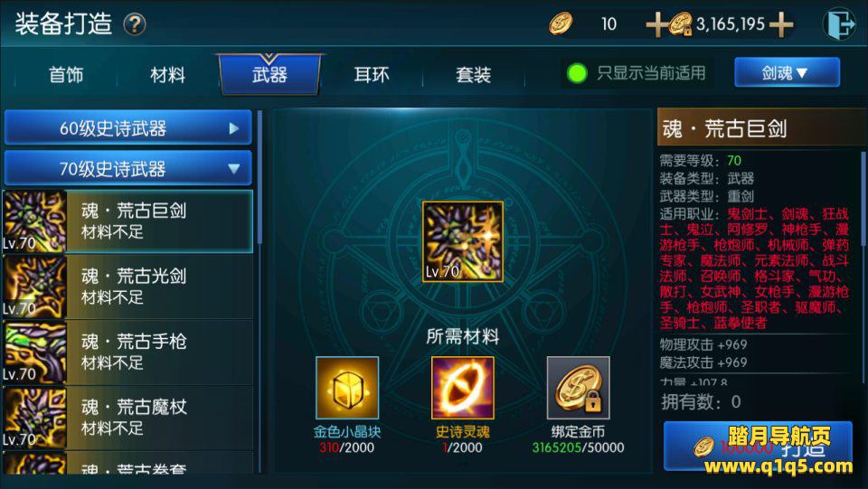Tap the 史诗灵魂 material icon
This screenshot has height=489, width=868.
coord(463,388)
